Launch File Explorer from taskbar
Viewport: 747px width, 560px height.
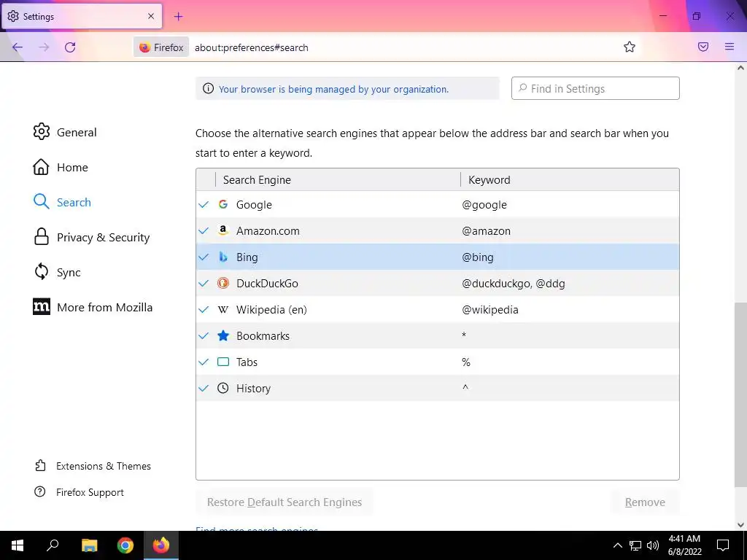pos(89,545)
